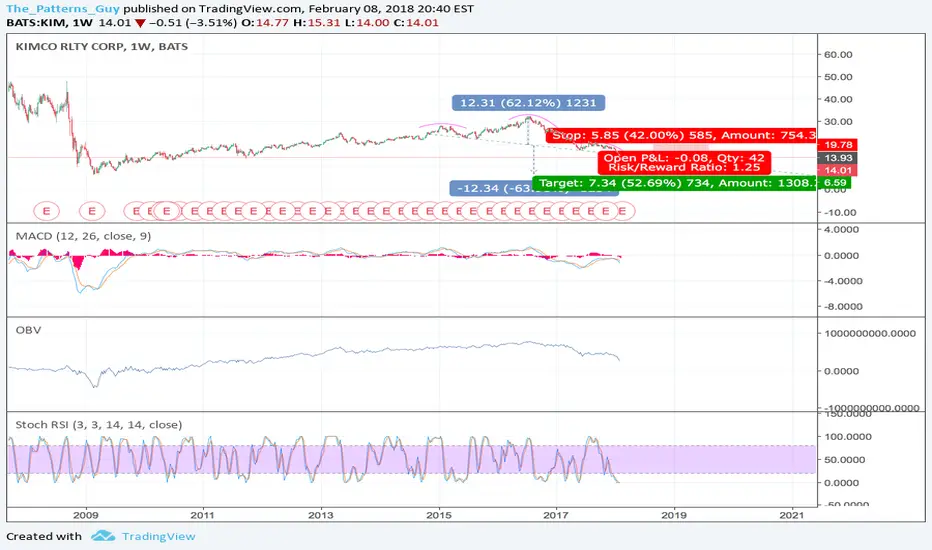Click the -10.00 price axis label
This screenshot has width=932, height=550.
click(x=840, y=213)
